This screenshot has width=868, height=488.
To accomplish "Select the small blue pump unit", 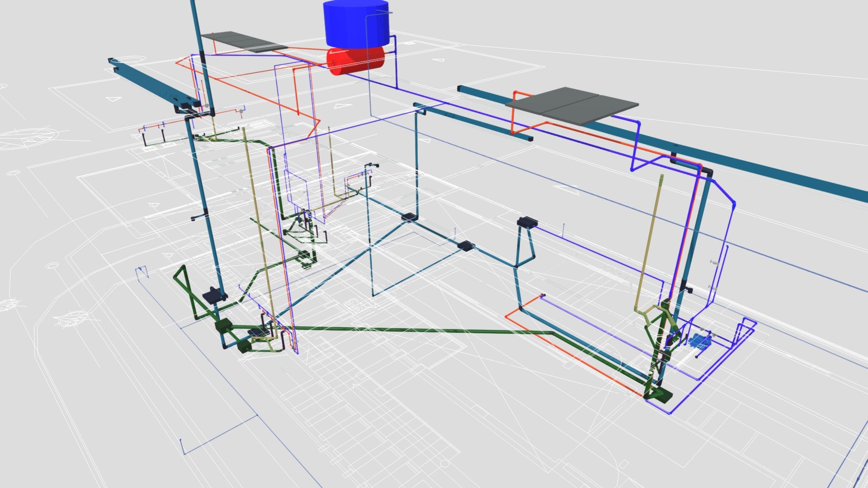I will [x=700, y=341].
